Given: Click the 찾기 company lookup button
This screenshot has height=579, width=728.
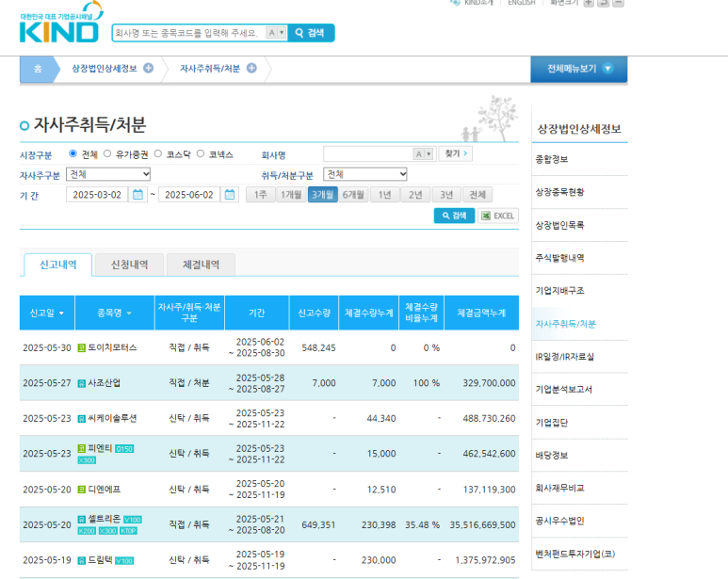Looking at the screenshot, I should point(456,153).
